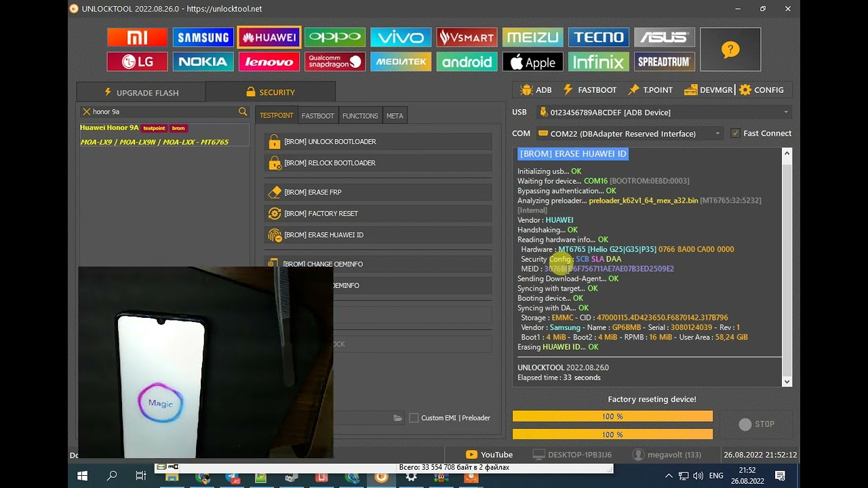
Task: Stop the current operation with STOP button
Action: (756, 424)
